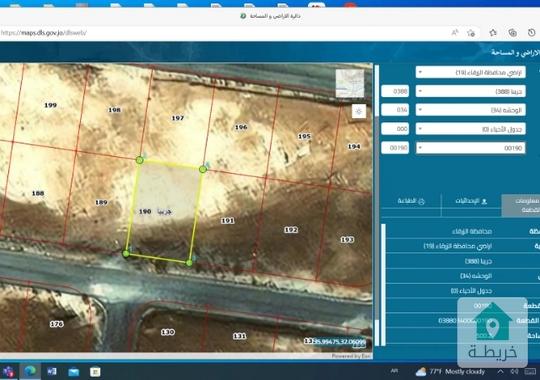Select parcel 191 on the map

coord(228,220)
